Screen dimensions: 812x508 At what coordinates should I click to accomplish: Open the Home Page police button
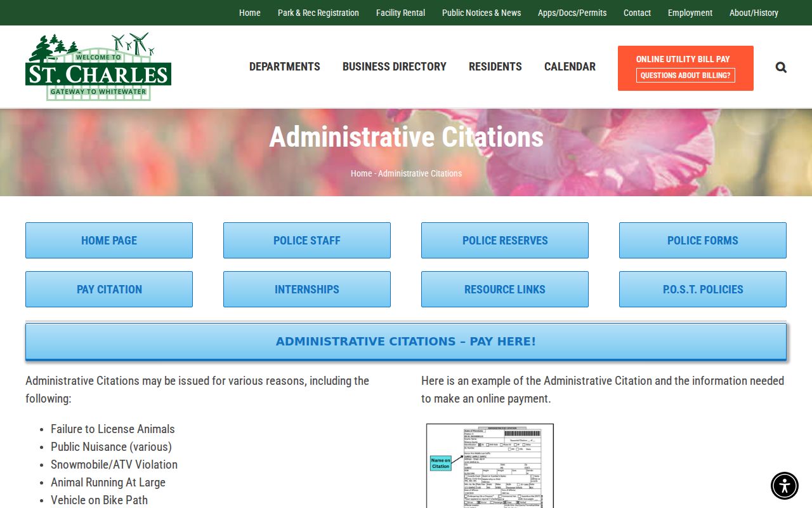pyautogui.click(x=109, y=241)
